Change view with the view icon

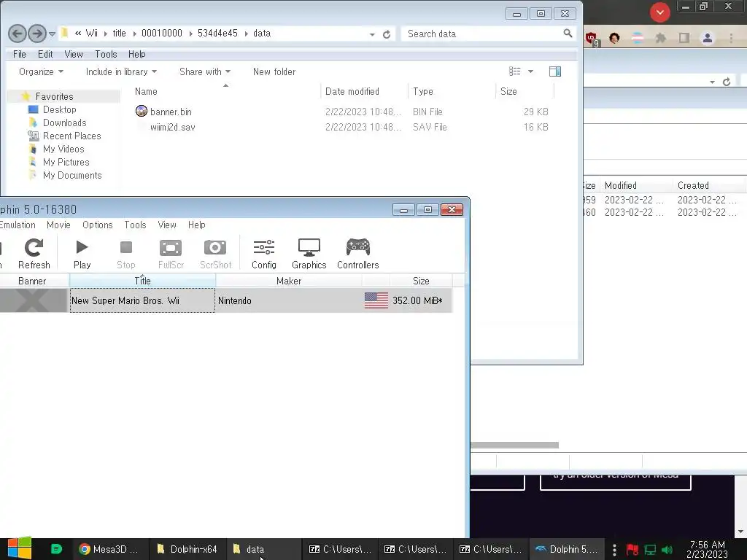[514, 71]
